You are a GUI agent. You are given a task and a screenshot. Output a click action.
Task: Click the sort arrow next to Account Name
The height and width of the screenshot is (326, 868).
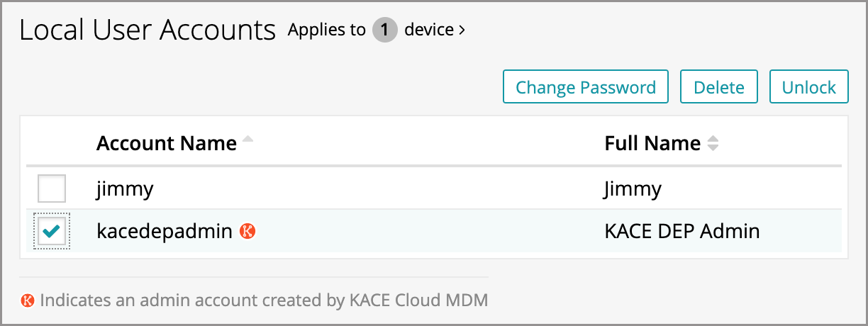click(247, 141)
